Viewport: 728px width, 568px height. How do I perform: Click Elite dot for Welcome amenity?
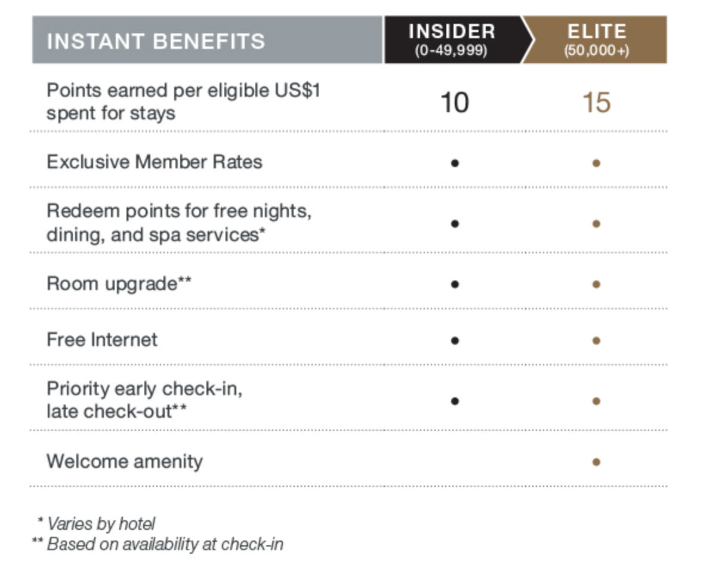[596, 461]
